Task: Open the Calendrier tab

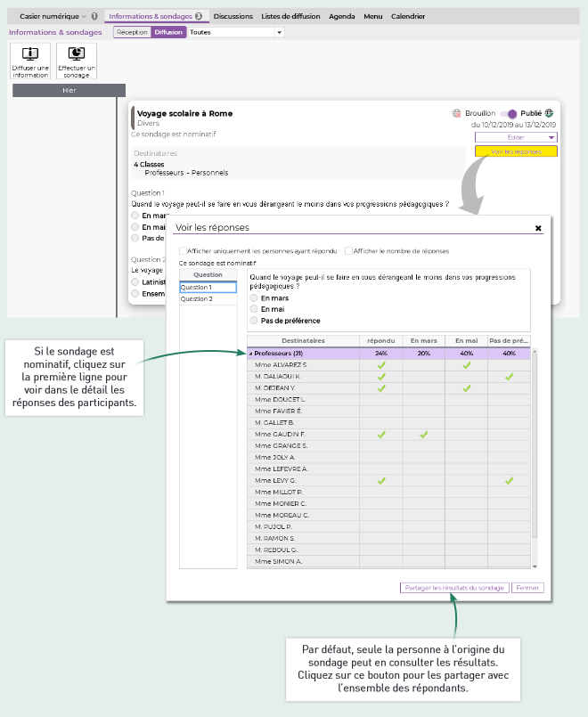Action: 408,16
